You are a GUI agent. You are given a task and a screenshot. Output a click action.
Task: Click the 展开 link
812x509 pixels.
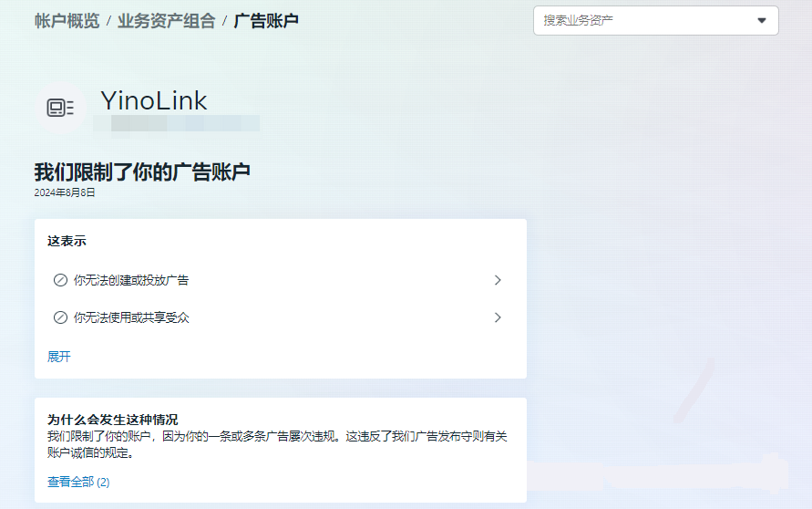[59, 357]
